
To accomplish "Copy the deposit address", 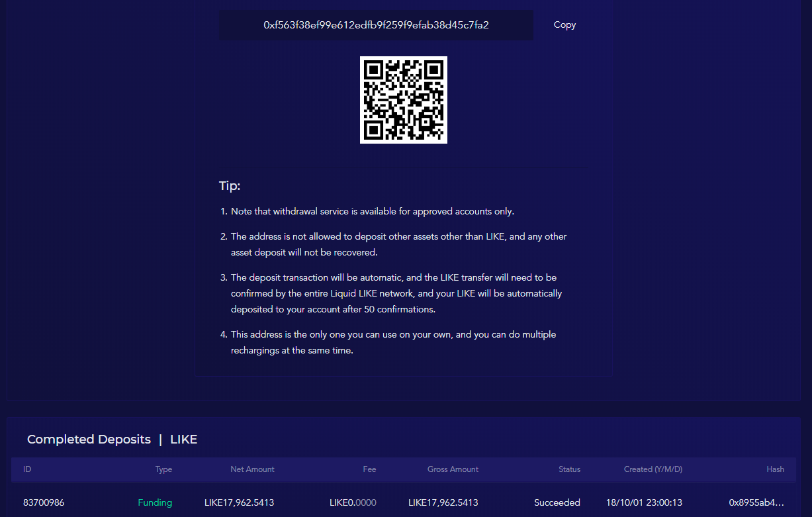I will pyautogui.click(x=564, y=24).
